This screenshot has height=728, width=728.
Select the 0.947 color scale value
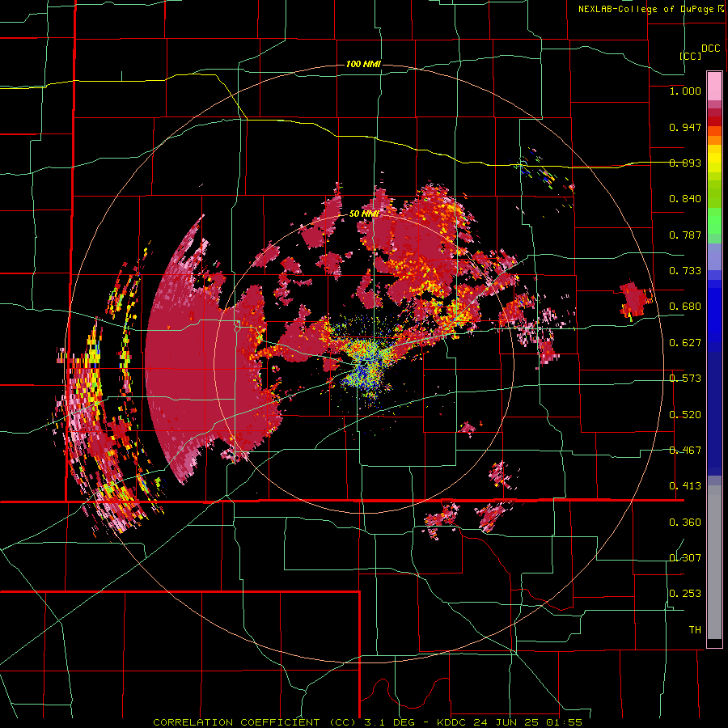point(685,127)
